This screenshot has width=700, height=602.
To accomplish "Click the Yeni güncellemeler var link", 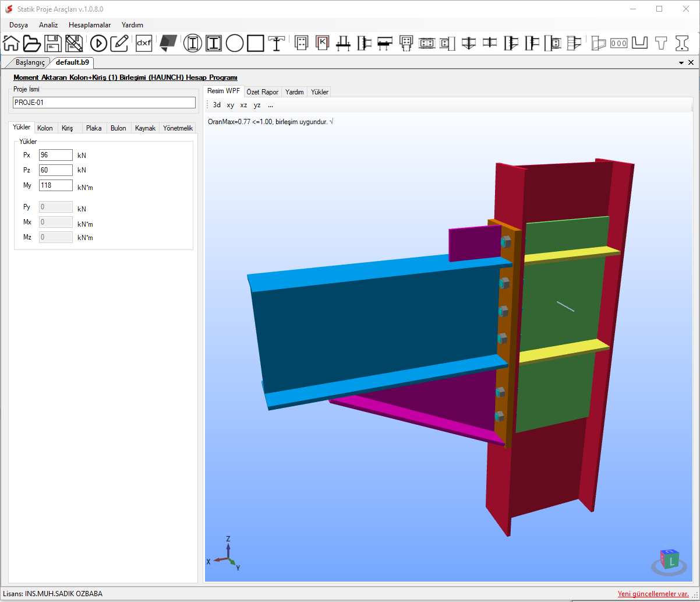I will click(653, 594).
